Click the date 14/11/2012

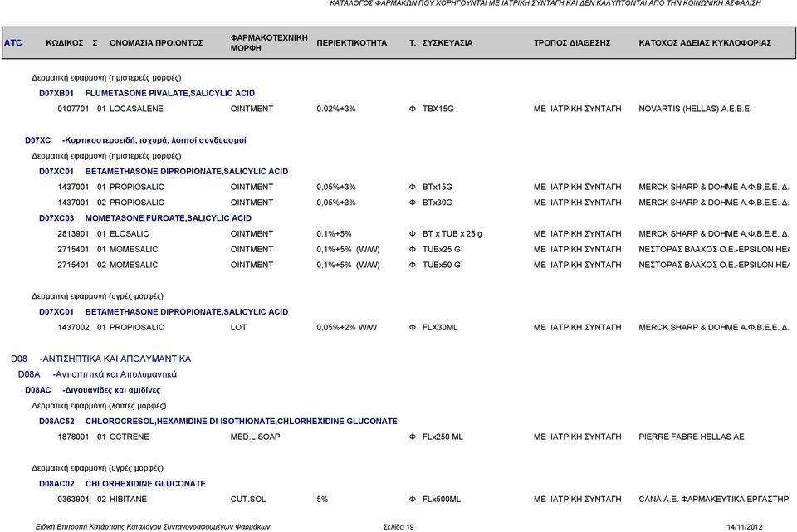745,527
